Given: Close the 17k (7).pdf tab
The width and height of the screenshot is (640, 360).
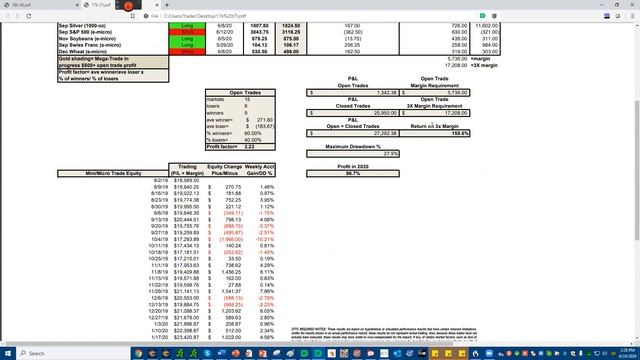Looking at the screenshot, I should click(157, 5).
